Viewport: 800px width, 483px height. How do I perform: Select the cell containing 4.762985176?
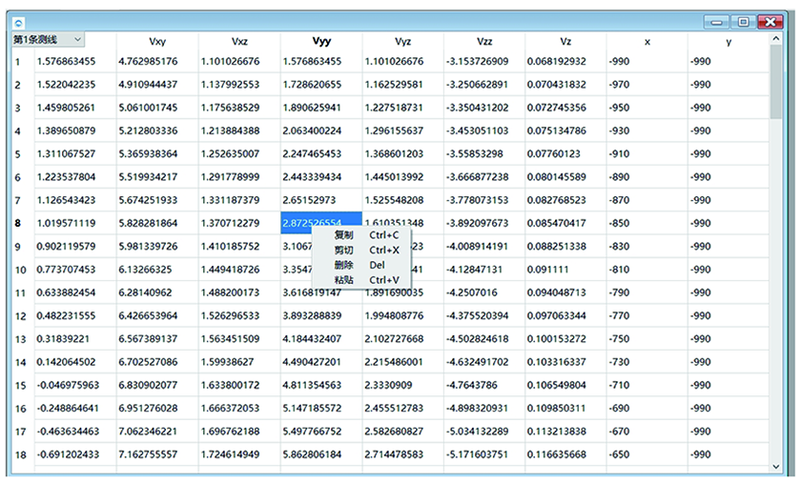point(157,62)
